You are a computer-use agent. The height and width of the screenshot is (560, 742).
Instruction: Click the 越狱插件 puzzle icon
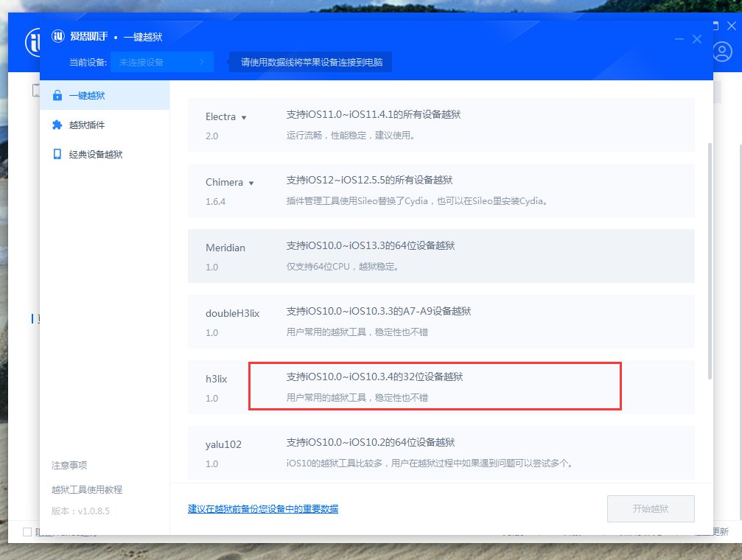pos(59,125)
